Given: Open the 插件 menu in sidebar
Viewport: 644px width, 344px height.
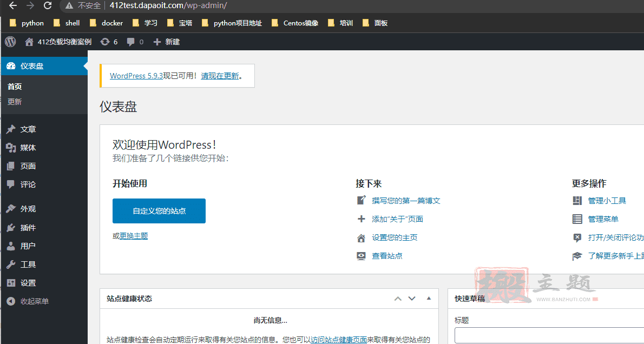Looking at the screenshot, I should 43,228.
